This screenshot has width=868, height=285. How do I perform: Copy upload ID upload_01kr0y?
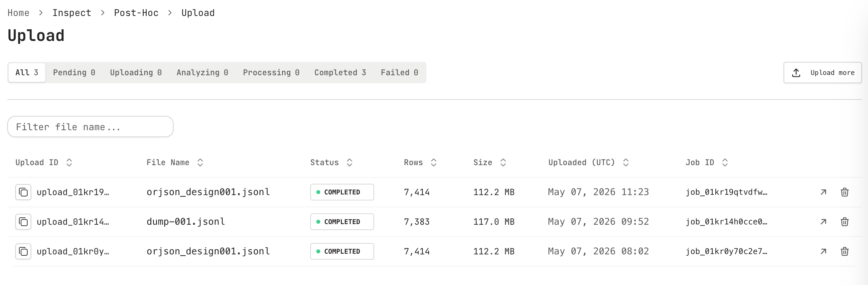click(x=23, y=252)
